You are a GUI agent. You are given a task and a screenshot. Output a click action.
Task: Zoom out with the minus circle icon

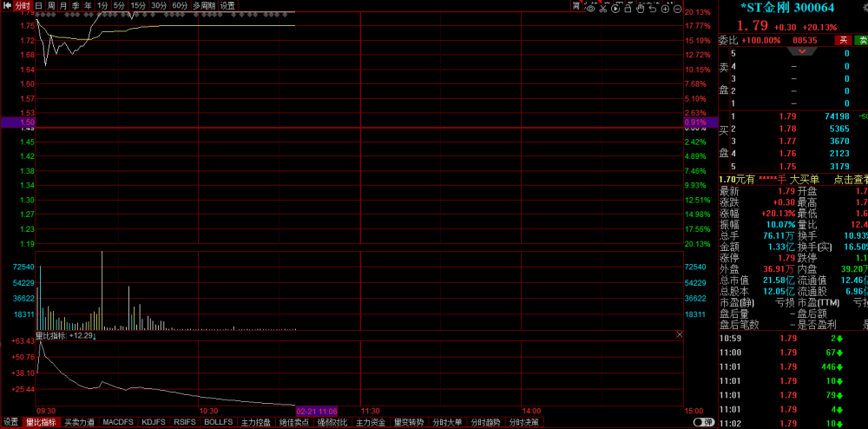(x=678, y=8)
